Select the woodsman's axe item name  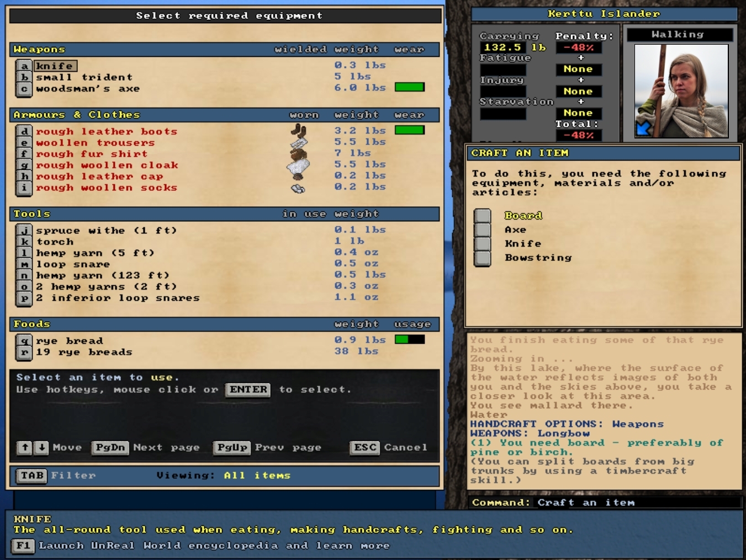click(x=88, y=89)
